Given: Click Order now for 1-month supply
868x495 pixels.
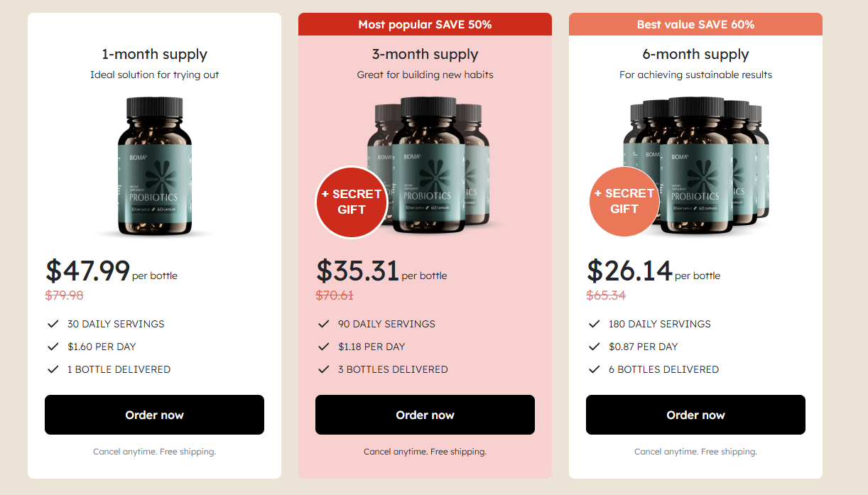Looking at the screenshot, I should pos(154,415).
